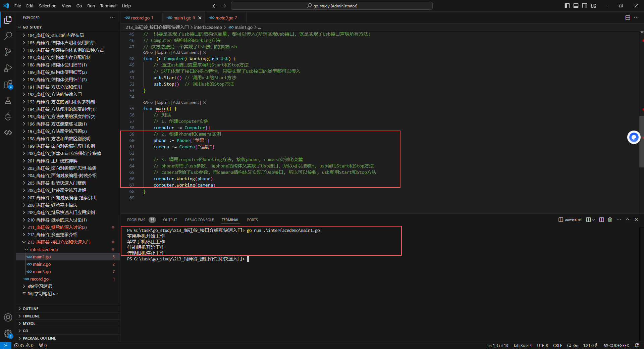The image size is (644, 349).
Task: Open B站学习笔记.rar in the explorer
Action: click(68, 294)
